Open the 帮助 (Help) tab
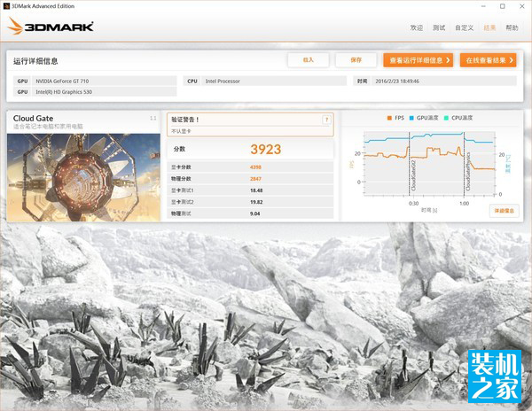532x411 pixels. (512, 27)
